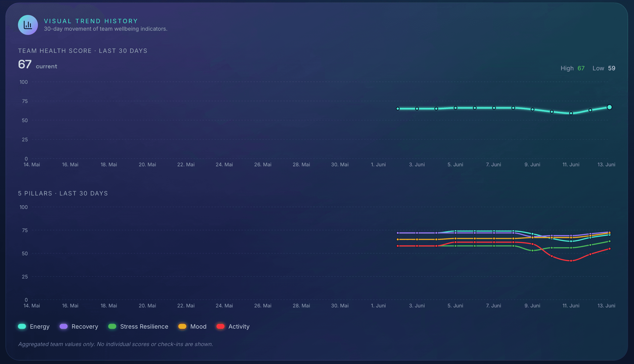Click the 'TEAM HEALTH SCORE · LAST 30 DAYS' title
The height and width of the screenshot is (364, 634).
point(83,51)
